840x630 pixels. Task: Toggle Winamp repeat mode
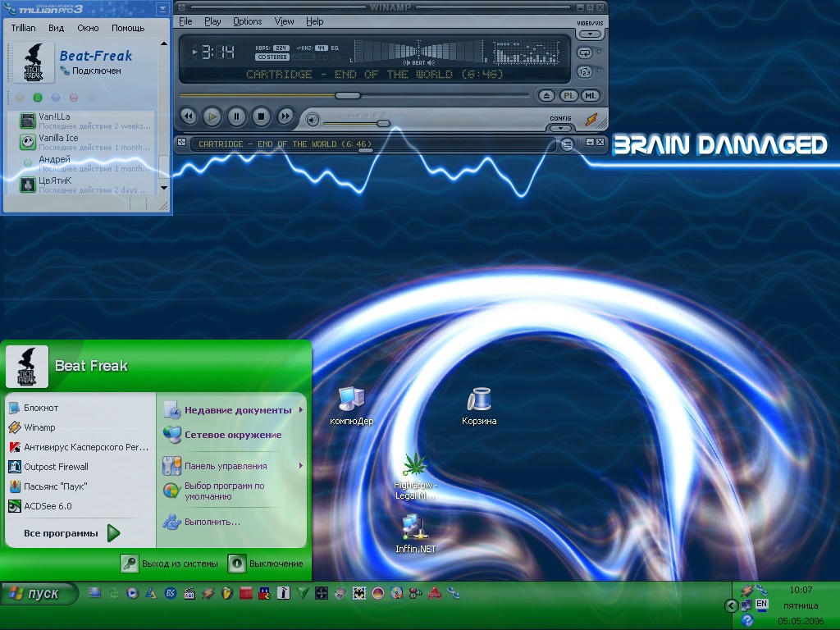tap(584, 53)
